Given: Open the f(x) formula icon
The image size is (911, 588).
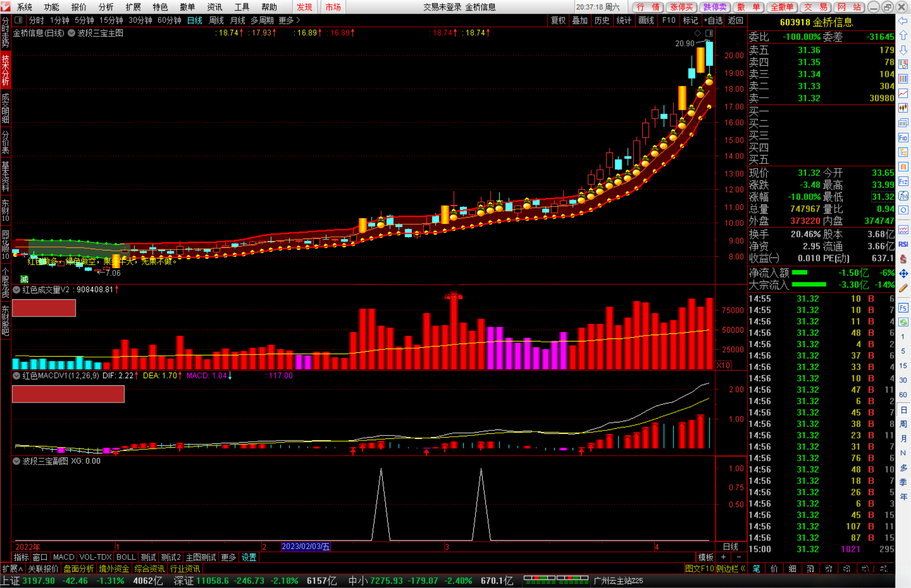Looking at the screenshot, I should coord(903,196).
